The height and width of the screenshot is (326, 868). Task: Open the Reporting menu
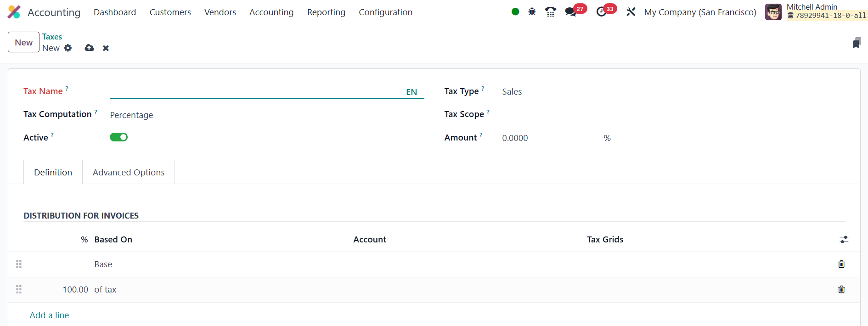pyautogui.click(x=326, y=12)
